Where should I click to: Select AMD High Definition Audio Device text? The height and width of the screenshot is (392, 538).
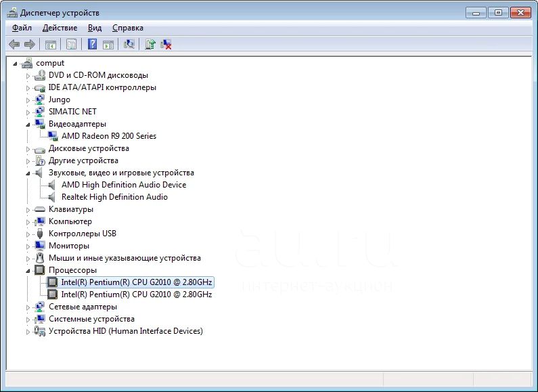tap(124, 185)
